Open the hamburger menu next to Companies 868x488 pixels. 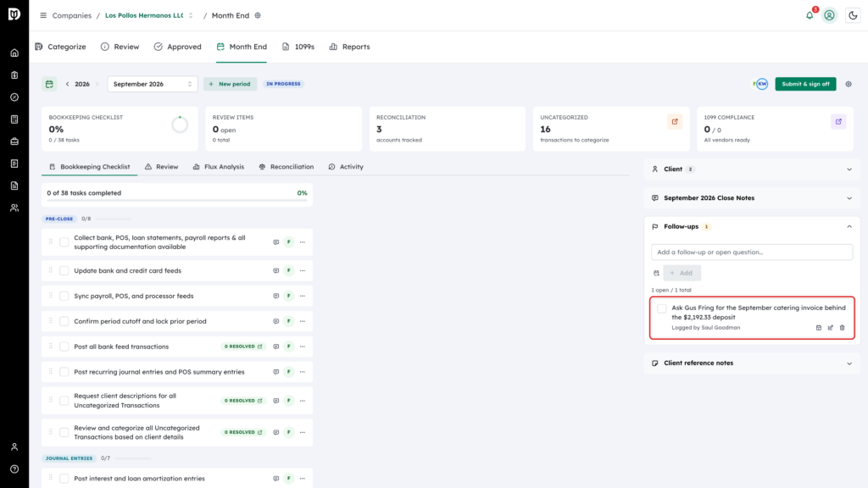(43, 15)
